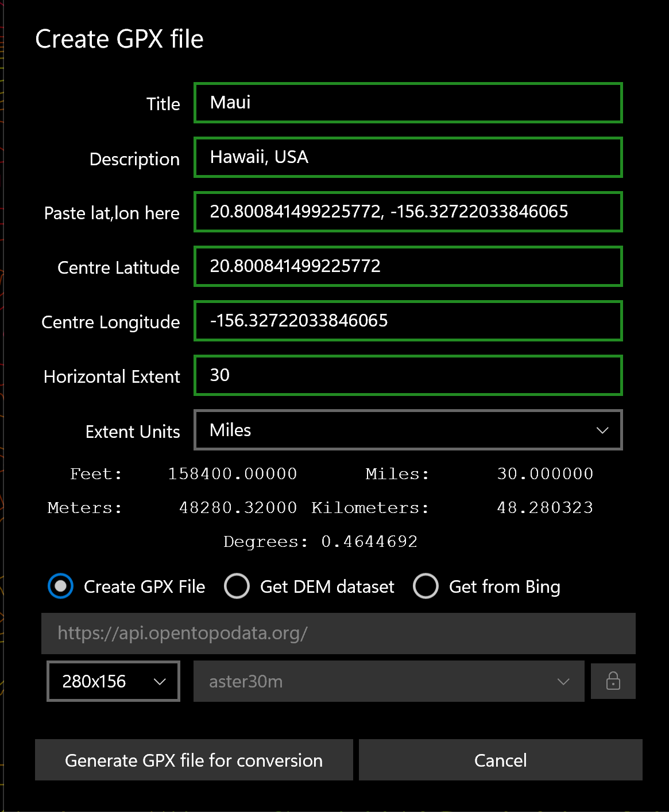Click the Cancel button

coord(500,760)
